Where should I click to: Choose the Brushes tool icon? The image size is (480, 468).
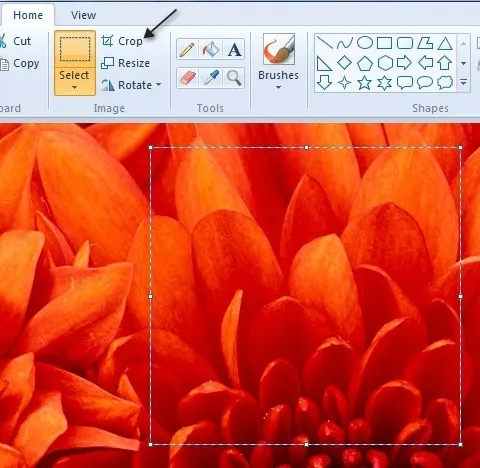pyautogui.click(x=279, y=49)
